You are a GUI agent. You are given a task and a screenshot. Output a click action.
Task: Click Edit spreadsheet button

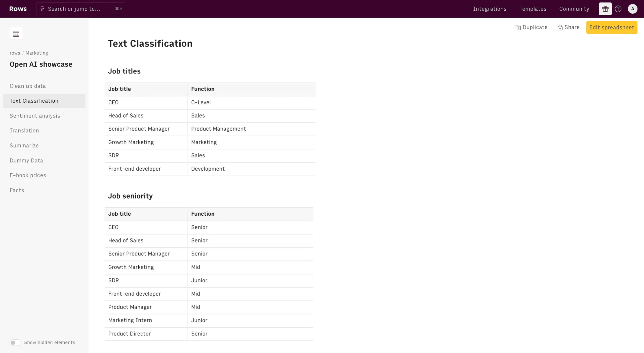612,27
